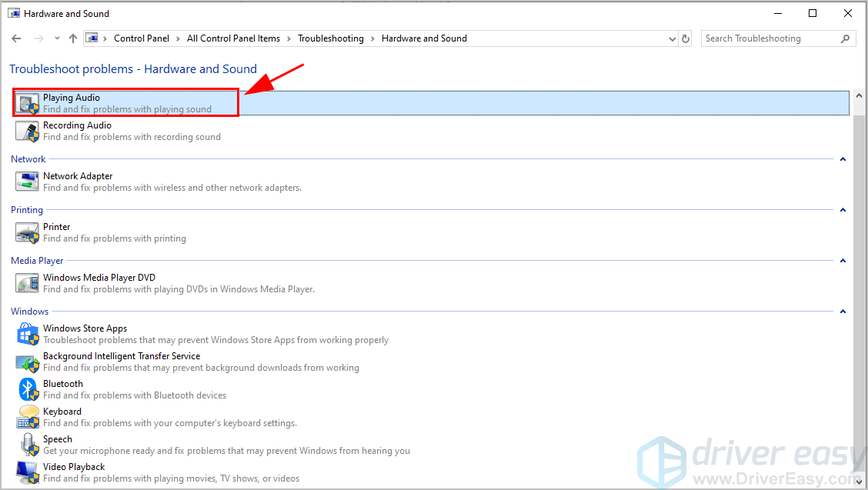Go up one level using the up arrow
868x490 pixels.
pos(72,38)
